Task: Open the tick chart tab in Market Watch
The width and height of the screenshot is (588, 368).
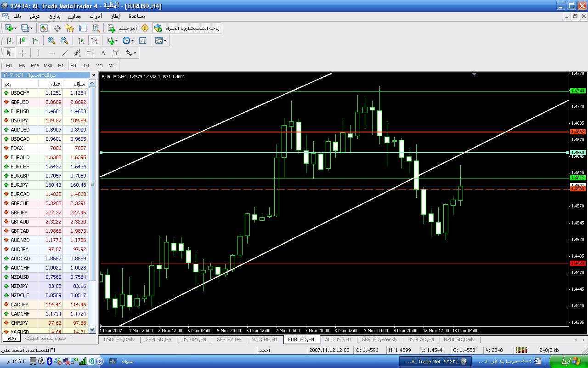Action: (45, 338)
